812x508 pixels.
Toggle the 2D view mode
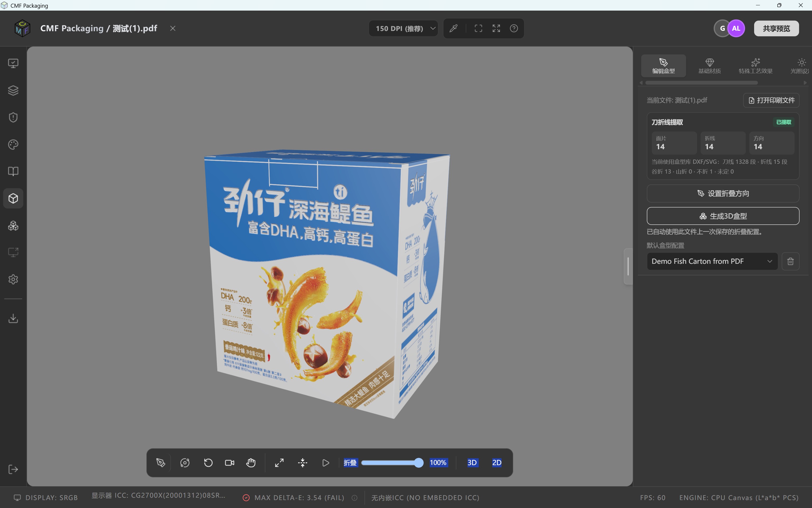click(497, 463)
